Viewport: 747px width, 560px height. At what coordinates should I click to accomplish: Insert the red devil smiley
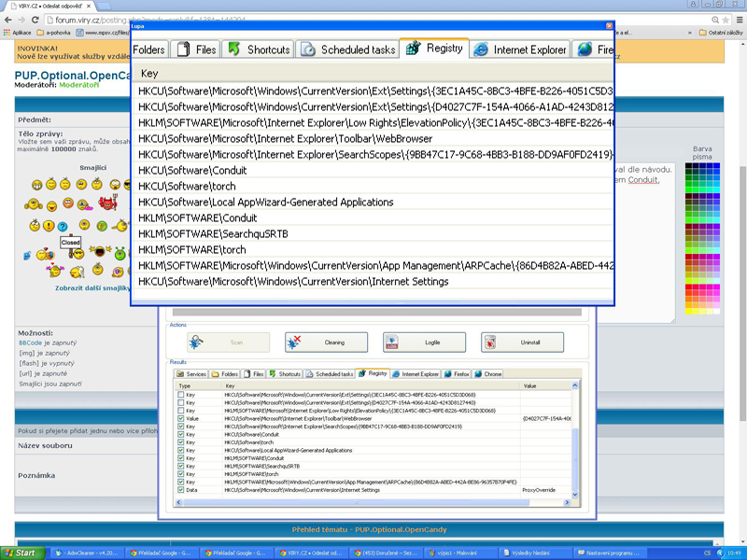(x=106, y=204)
